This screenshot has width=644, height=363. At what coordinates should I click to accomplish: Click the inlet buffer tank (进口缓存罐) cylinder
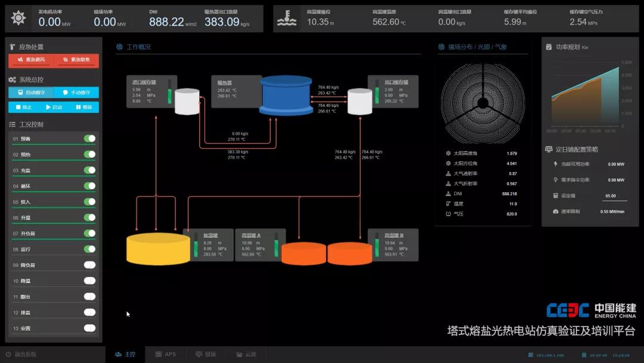pyautogui.click(x=187, y=102)
